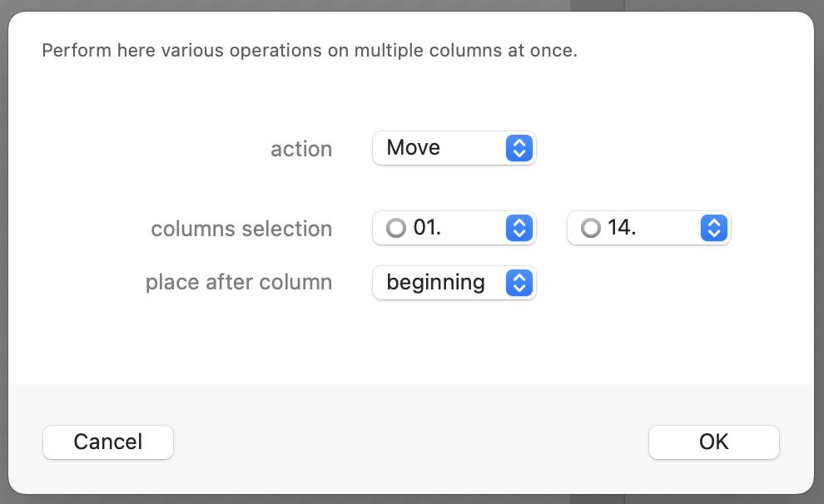
Task: Open the first columns selection dropdown
Action: (x=454, y=228)
